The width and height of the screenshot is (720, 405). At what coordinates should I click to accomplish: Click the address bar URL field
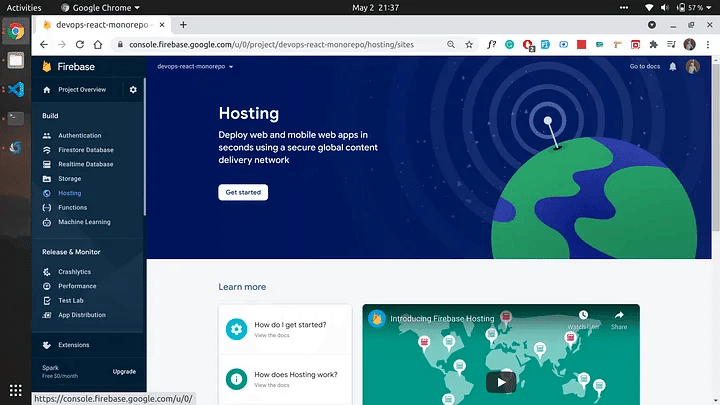pos(271,45)
